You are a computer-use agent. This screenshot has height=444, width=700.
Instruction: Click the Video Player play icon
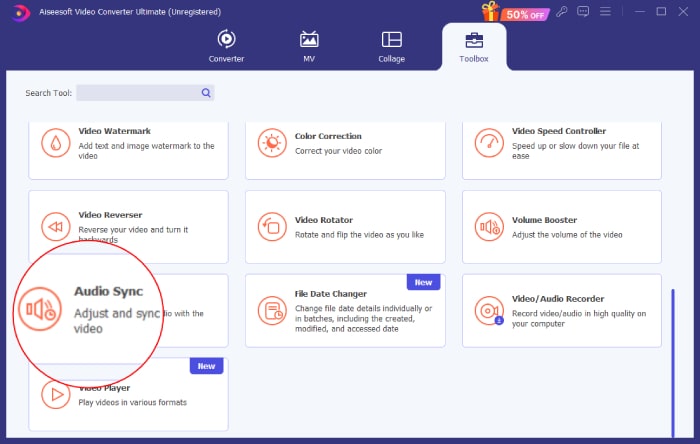[56, 394]
